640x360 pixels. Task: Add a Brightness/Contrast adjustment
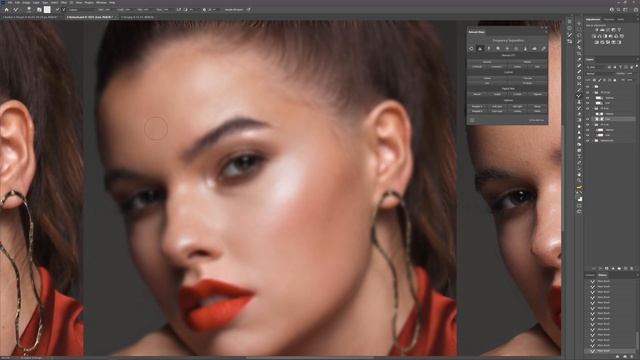click(597, 30)
